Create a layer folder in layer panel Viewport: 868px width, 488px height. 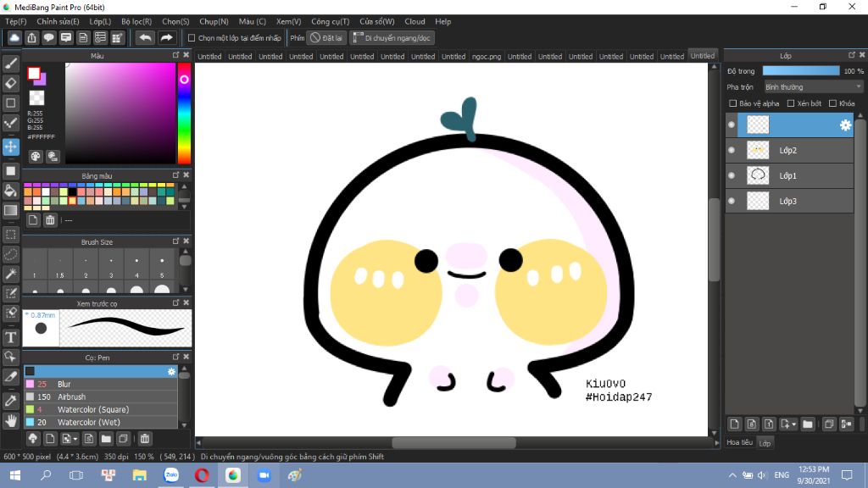(x=808, y=424)
